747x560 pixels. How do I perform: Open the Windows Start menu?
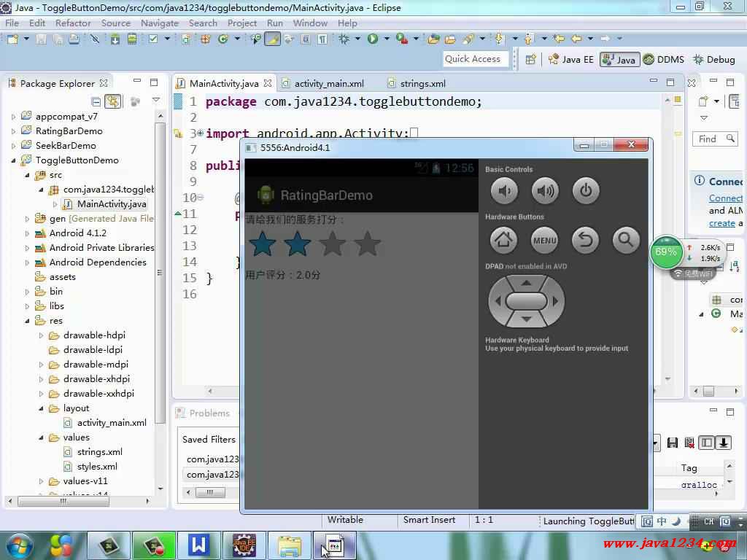point(20,545)
